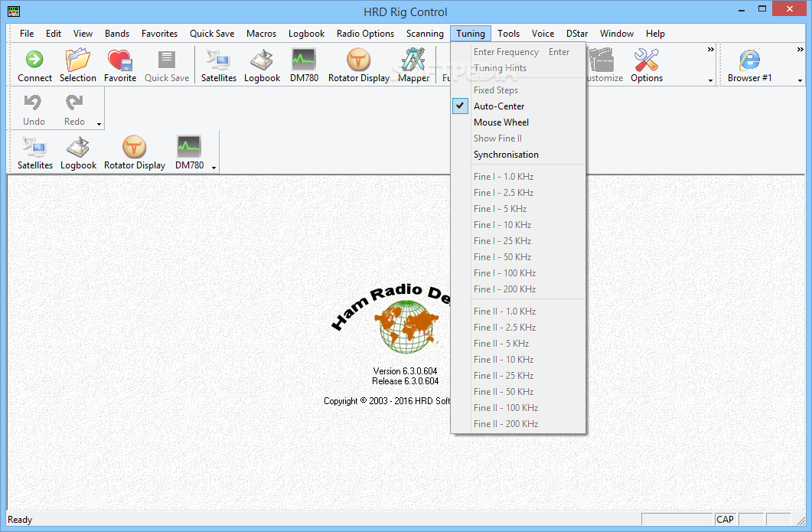Open the File menu

(27, 34)
